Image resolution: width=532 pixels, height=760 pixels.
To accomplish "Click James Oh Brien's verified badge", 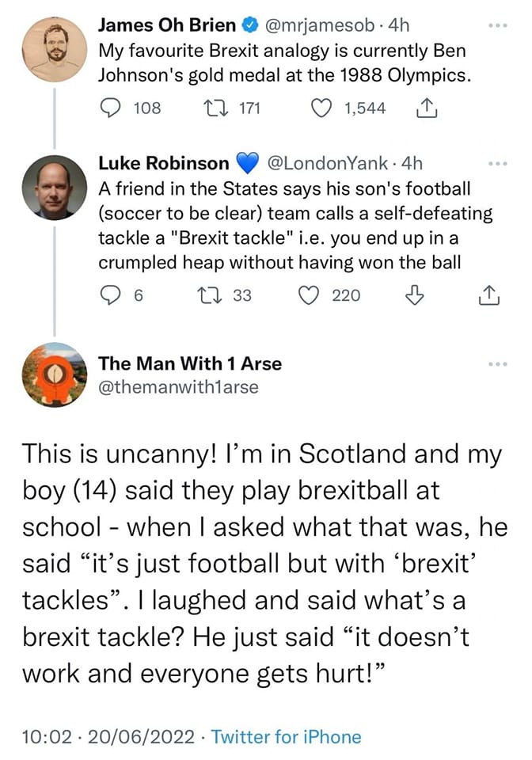I will tap(250, 25).
